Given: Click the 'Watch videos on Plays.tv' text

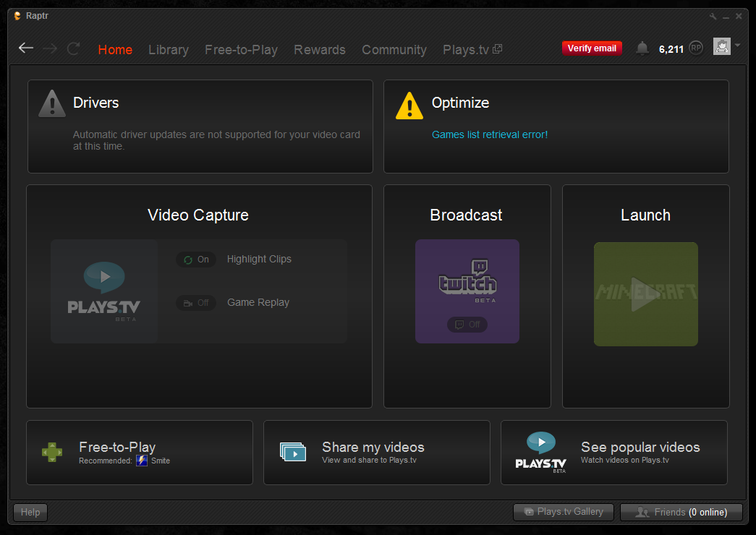Looking at the screenshot, I should click(x=625, y=461).
